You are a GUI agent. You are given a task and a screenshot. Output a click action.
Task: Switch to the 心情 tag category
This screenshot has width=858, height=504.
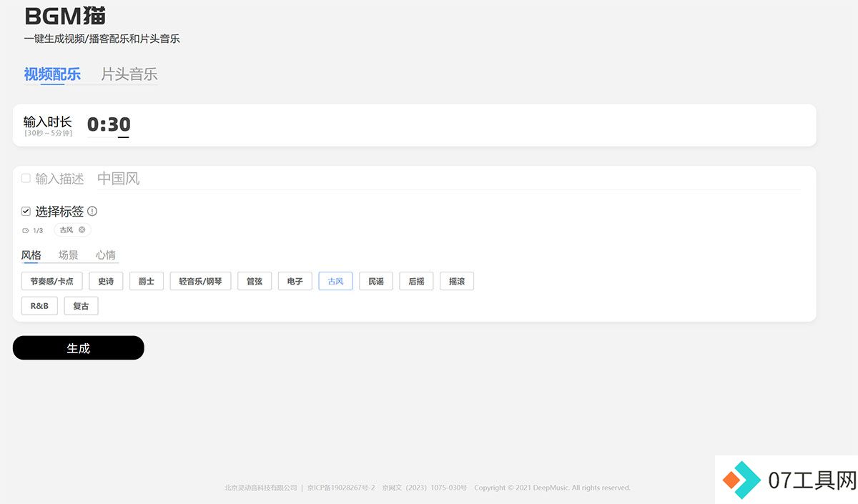coord(106,255)
